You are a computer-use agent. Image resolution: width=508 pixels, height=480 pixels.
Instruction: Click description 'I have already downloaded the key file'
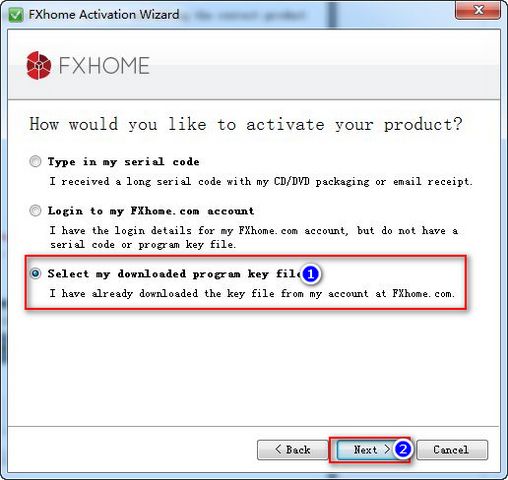[252, 294]
